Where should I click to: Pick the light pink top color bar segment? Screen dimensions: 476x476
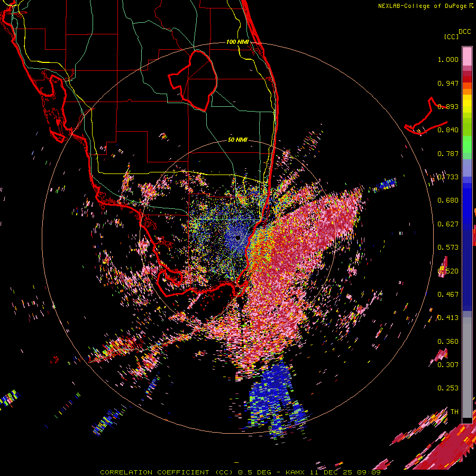(x=467, y=56)
